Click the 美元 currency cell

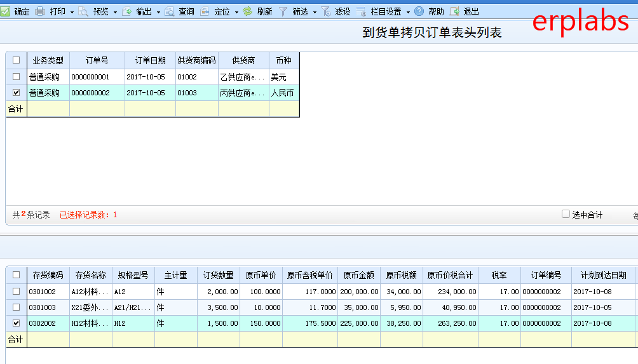(284, 77)
